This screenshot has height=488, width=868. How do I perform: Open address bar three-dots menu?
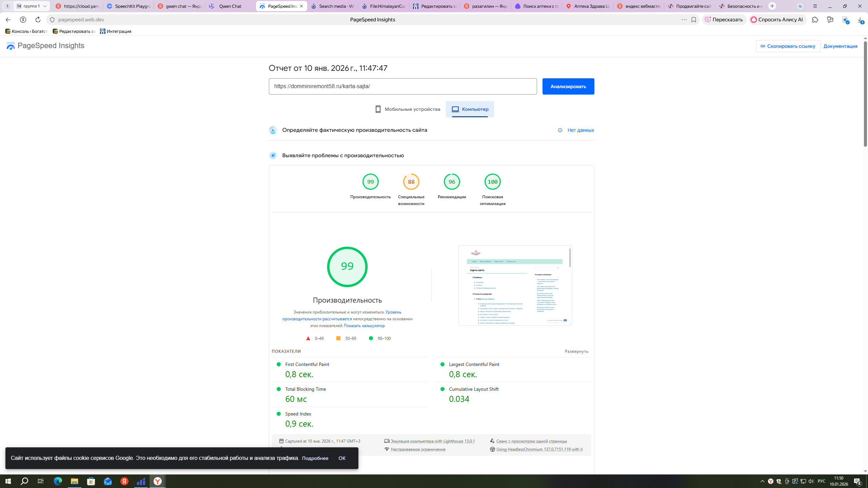tap(684, 20)
